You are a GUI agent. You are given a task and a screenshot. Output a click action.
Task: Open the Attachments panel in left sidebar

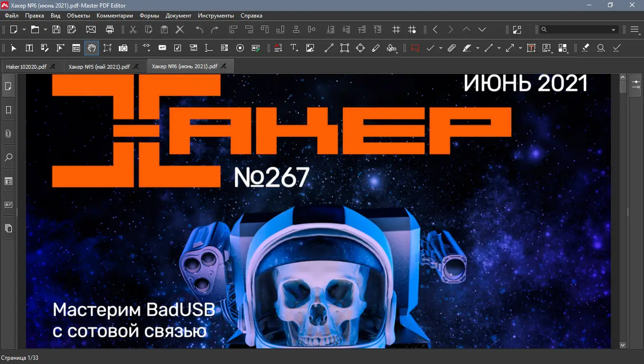(8, 134)
